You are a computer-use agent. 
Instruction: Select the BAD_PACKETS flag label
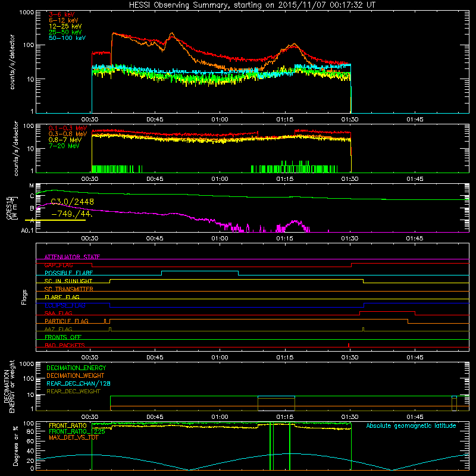coord(65,345)
